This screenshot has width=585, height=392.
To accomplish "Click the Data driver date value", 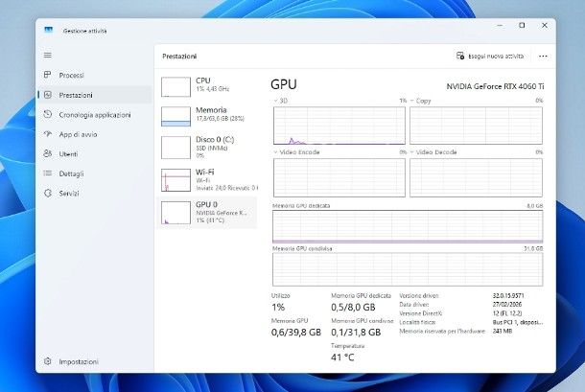I will click(x=507, y=305).
